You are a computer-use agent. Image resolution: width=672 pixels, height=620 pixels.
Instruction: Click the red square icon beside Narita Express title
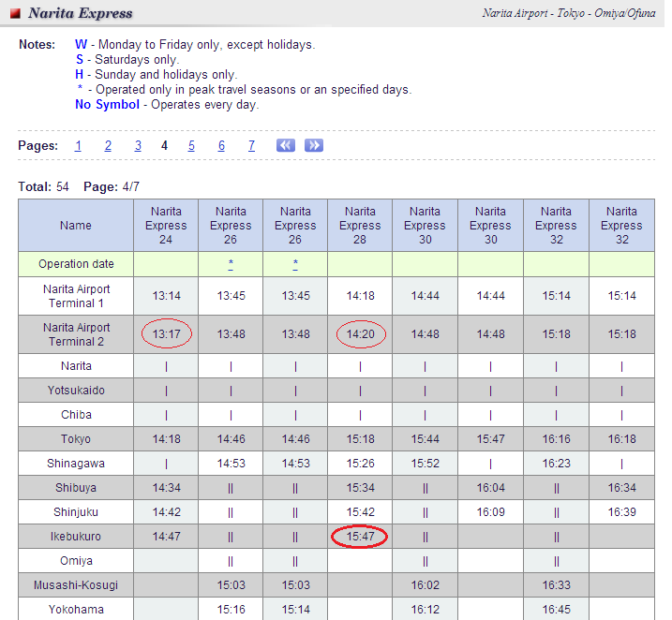tap(15, 13)
